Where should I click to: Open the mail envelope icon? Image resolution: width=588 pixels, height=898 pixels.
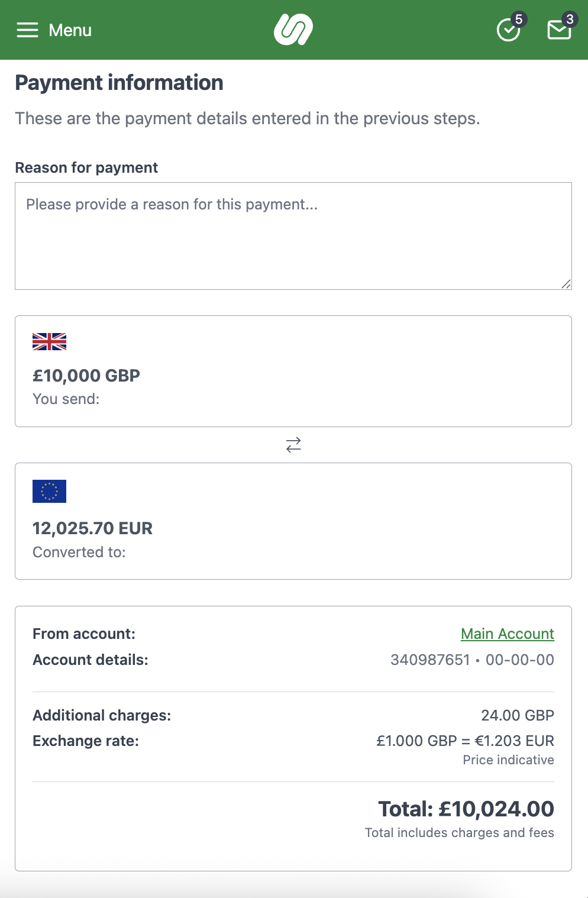coord(559,30)
